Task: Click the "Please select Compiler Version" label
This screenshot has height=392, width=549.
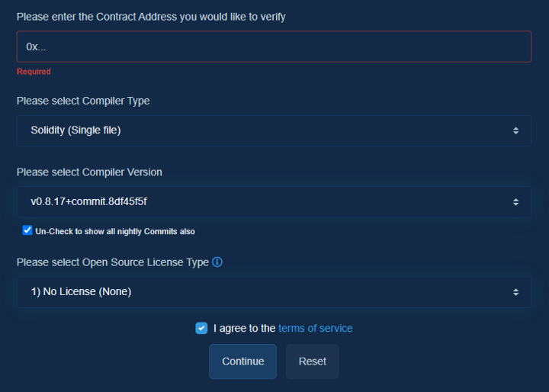Action: 89,172
